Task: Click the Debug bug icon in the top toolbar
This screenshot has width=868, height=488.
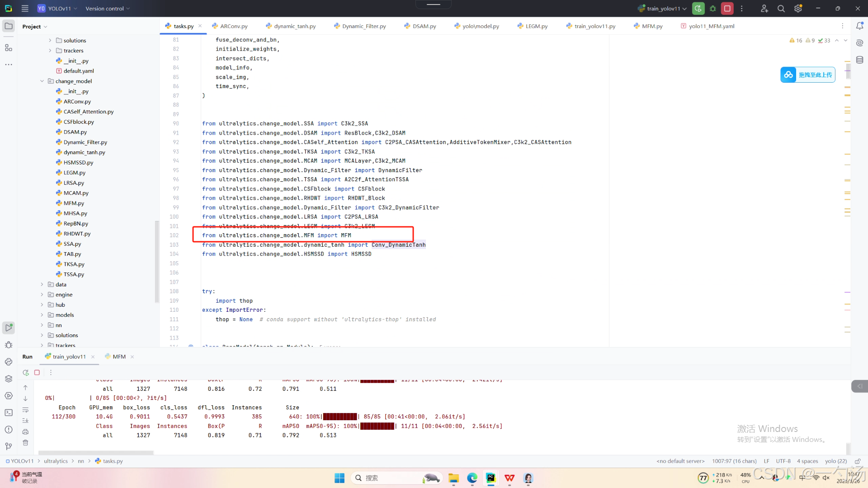Action: click(713, 9)
